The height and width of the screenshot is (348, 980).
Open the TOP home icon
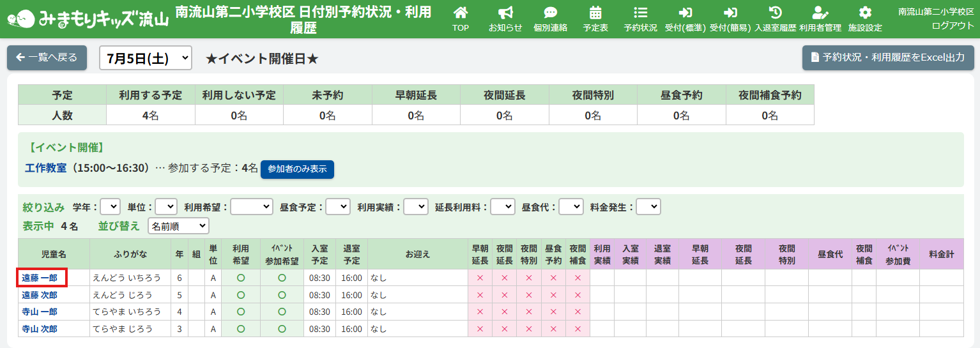460,13
